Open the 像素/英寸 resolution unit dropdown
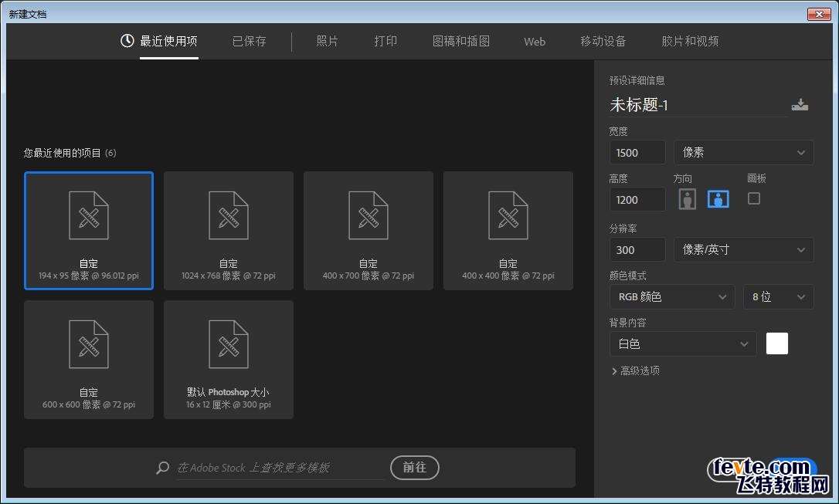The height and width of the screenshot is (504, 839). [x=744, y=249]
